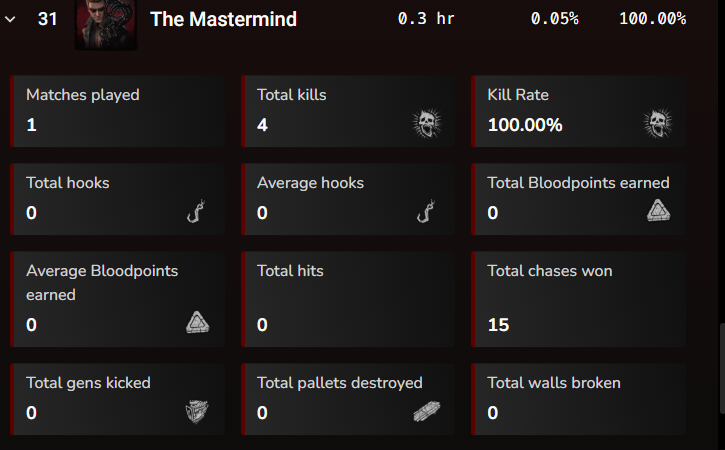Image resolution: width=725 pixels, height=450 pixels.
Task: Click the 0.3 hr playtime value
Action: pos(426,19)
